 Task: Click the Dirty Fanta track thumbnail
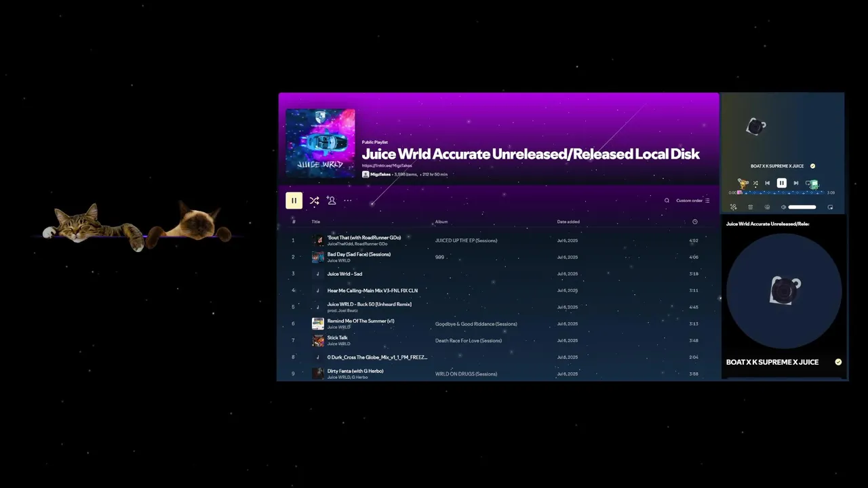tap(317, 373)
